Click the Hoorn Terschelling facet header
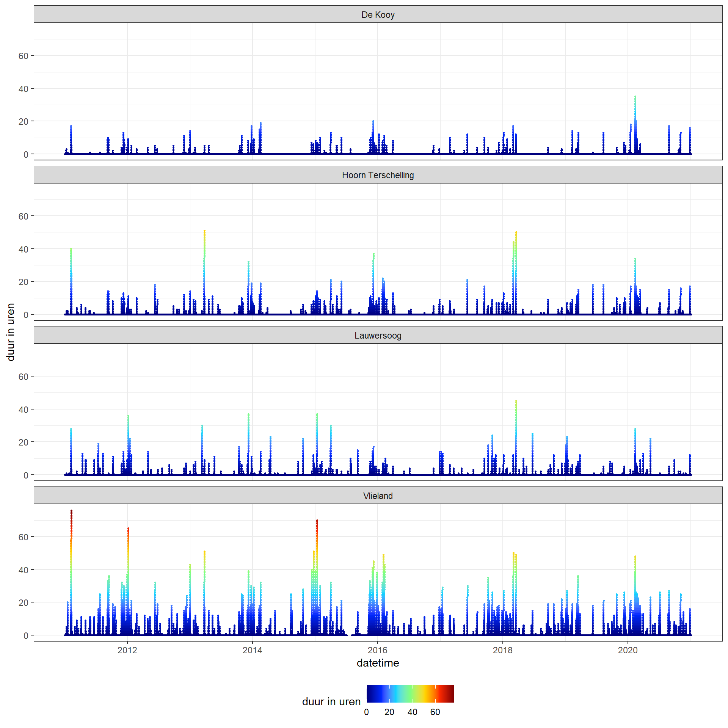728x728 pixels. click(378, 175)
